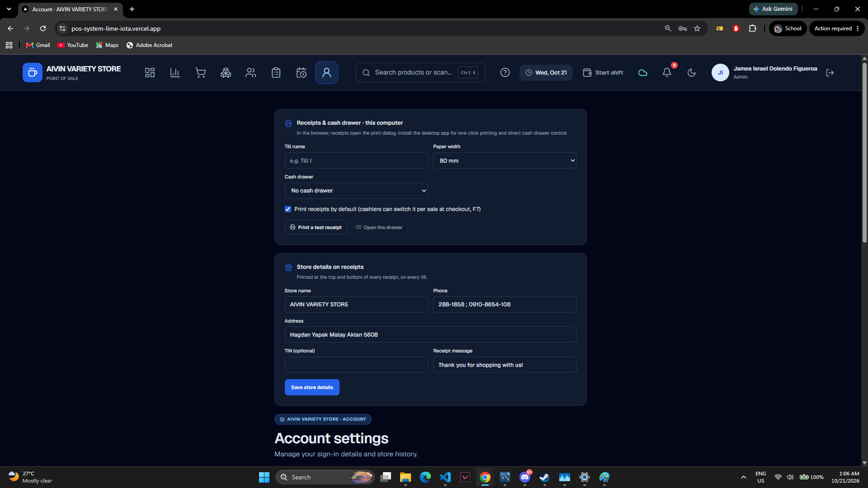868x488 pixels.
Task: Open the calendar clock history icon
Action: coord(302,73)
